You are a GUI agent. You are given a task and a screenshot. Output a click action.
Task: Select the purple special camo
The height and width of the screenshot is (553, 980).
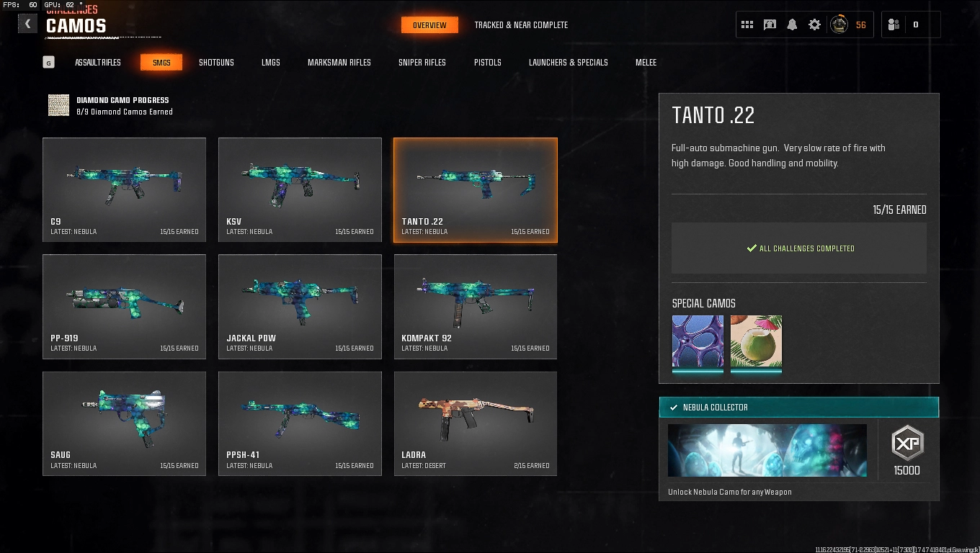(x=698, y=341)
